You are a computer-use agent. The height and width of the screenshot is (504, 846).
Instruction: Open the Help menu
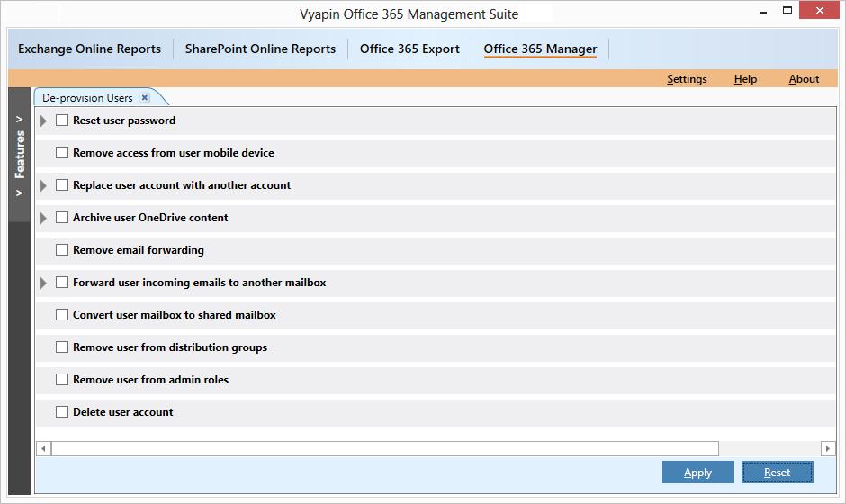click(x=745, y=79)
